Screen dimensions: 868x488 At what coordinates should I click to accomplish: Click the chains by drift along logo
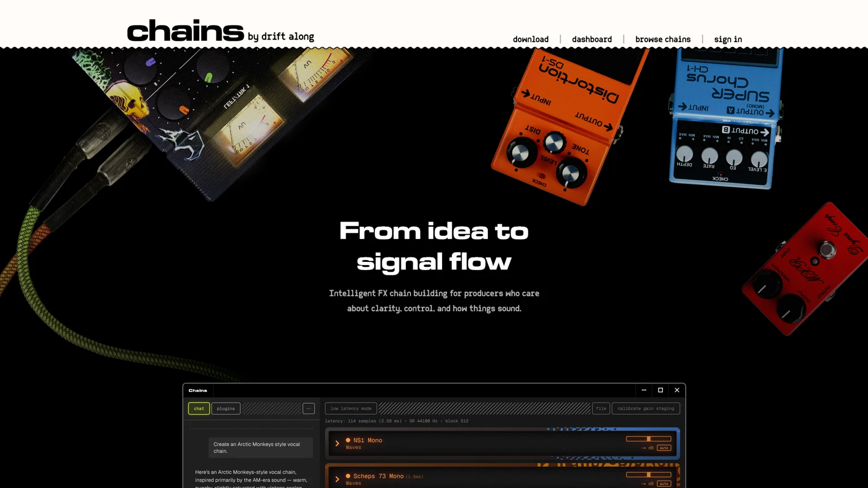[220, 31]
